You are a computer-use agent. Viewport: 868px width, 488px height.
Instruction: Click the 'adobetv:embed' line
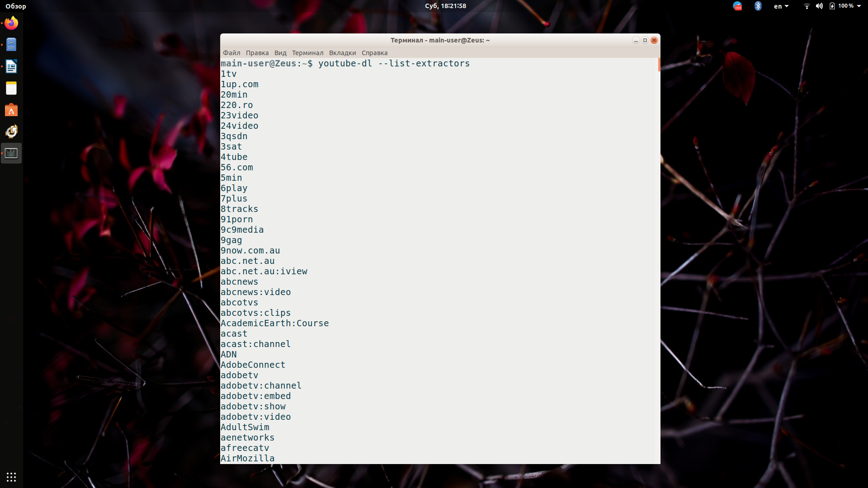[x=255, y=396]
